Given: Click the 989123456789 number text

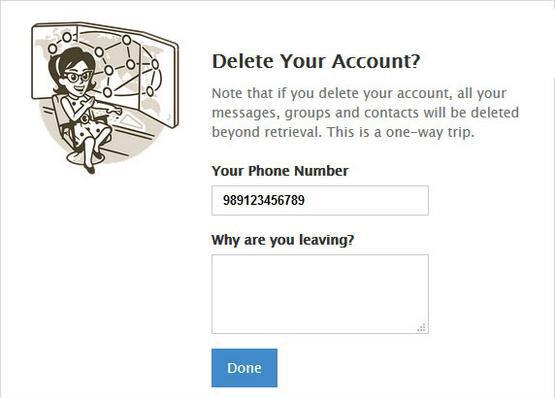Looking at the screenshot, I should click(264, 200).
